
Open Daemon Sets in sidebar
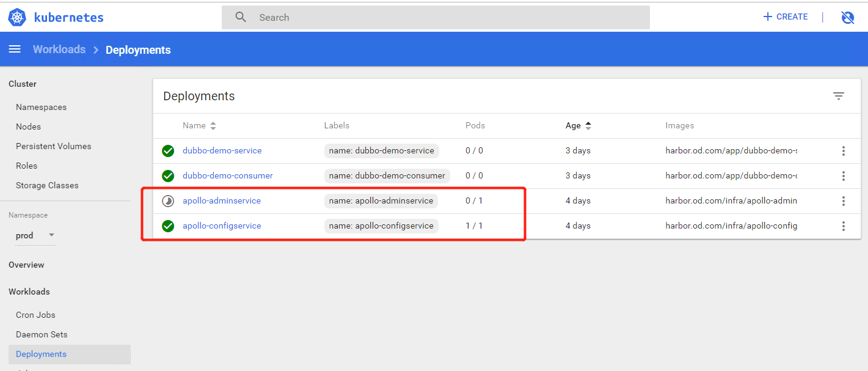coord(42,334)
